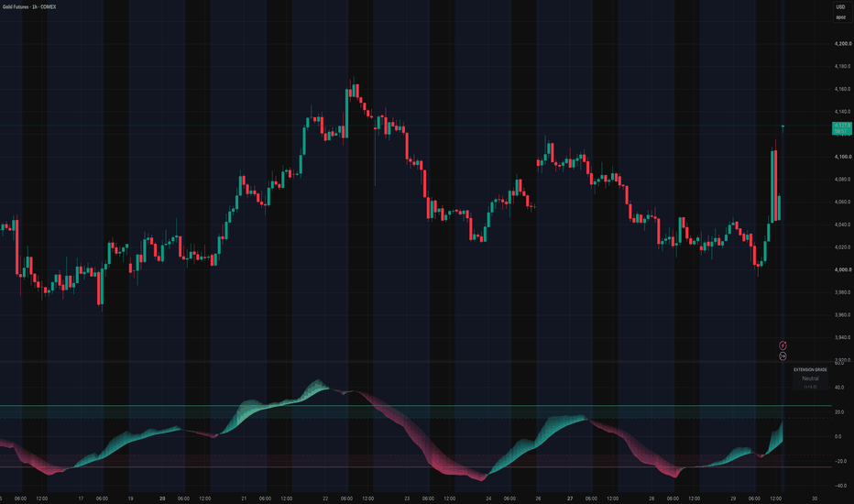
Task: Click the separator between price and oscillator panes
Action: 416,362
